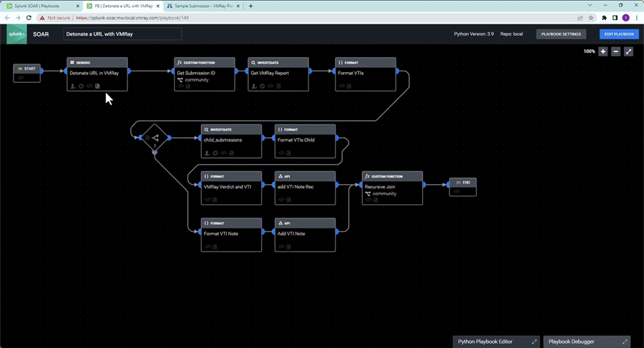Viewport: 644px width, 348px height.
Task: Click code icon in Format VTIs Child block
Action: pyautogui.click(x=281, y=153)
